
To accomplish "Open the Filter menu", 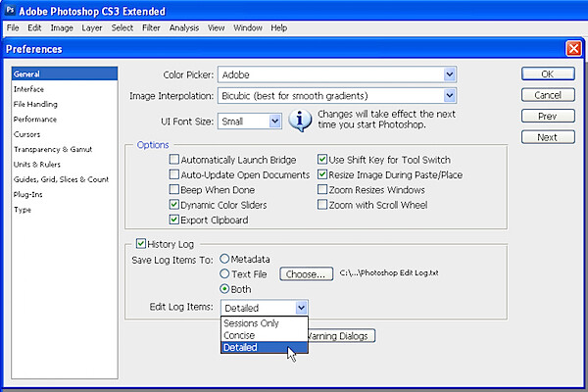I will [x=151, y=27].
